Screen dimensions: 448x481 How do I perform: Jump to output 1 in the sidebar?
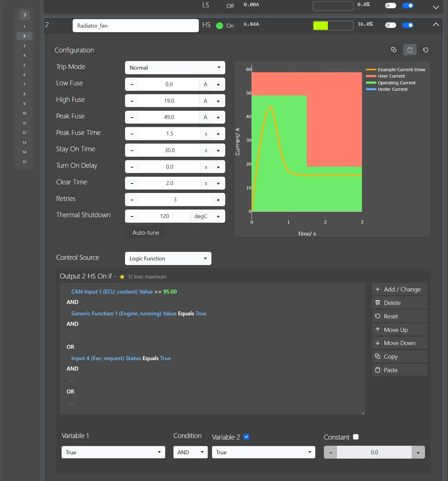[x=25, y=26]
